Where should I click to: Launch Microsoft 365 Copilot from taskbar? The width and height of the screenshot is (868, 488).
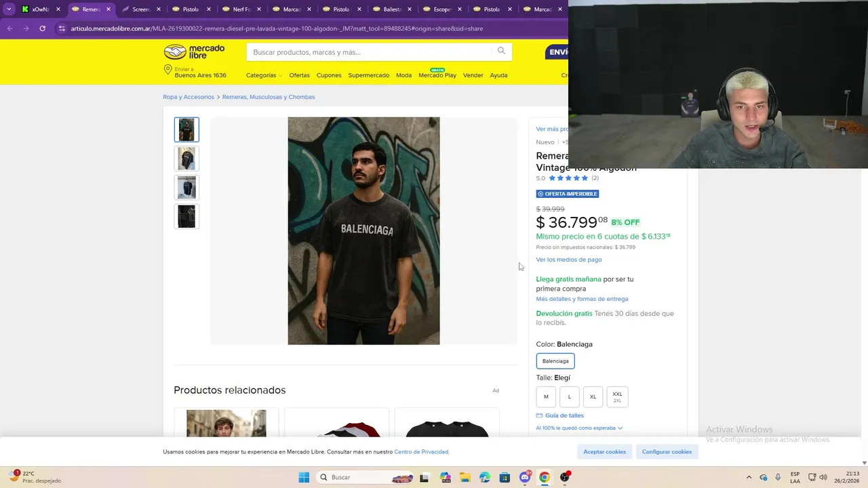click(445, 477)
